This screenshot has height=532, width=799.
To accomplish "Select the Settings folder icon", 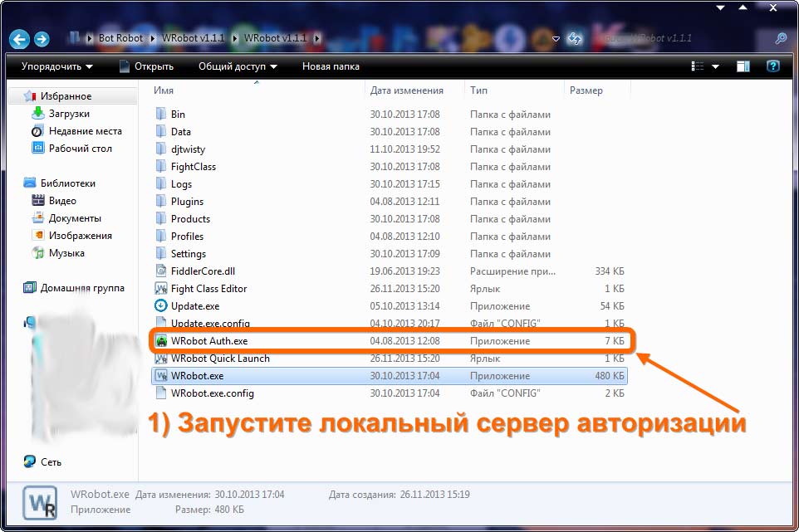I will coord(161,253).
